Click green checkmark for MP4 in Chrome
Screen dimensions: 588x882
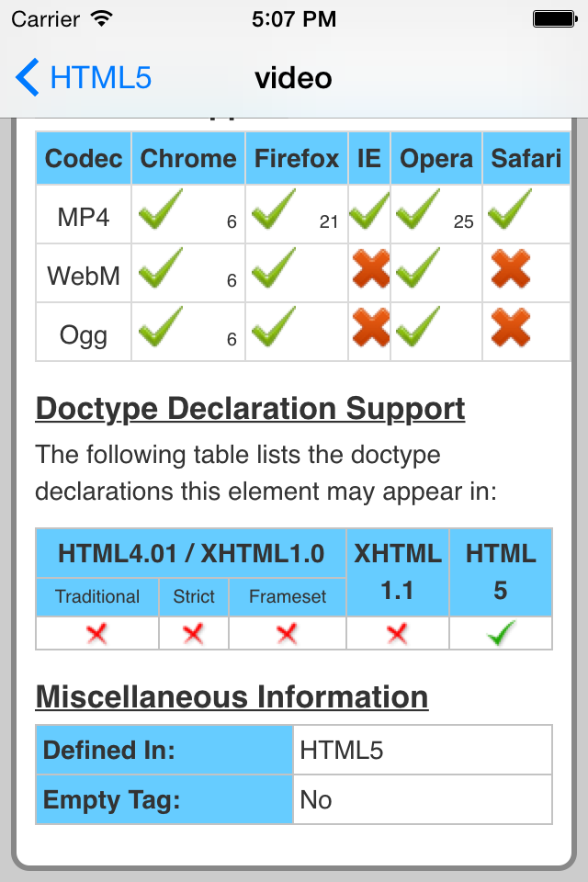pos(161,209)
